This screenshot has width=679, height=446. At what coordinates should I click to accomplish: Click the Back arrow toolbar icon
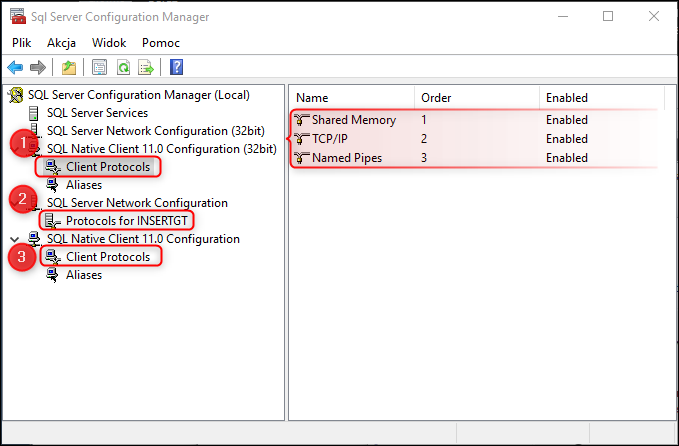click(15, 68)
